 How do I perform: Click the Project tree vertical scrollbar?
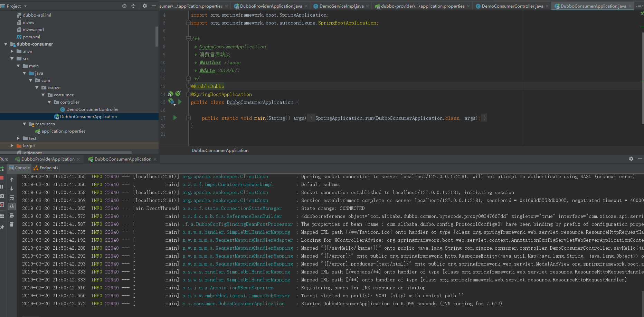(x=157, y=36)
